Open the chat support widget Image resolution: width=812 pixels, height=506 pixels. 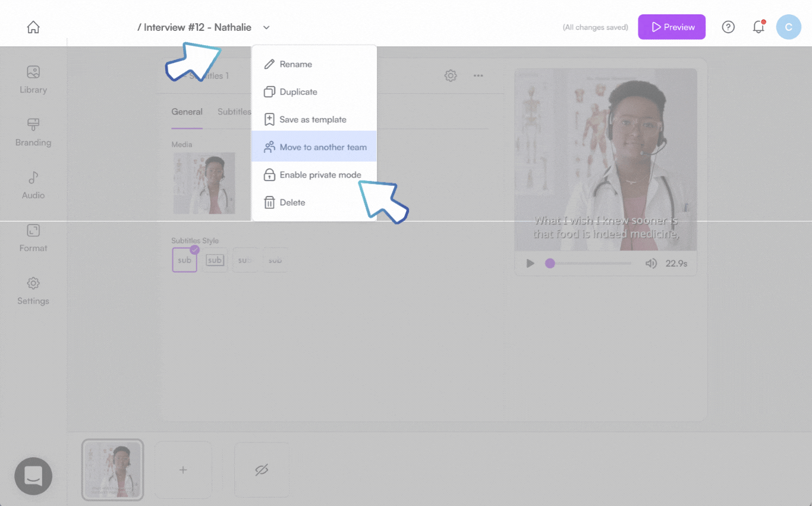click(33, 476)
